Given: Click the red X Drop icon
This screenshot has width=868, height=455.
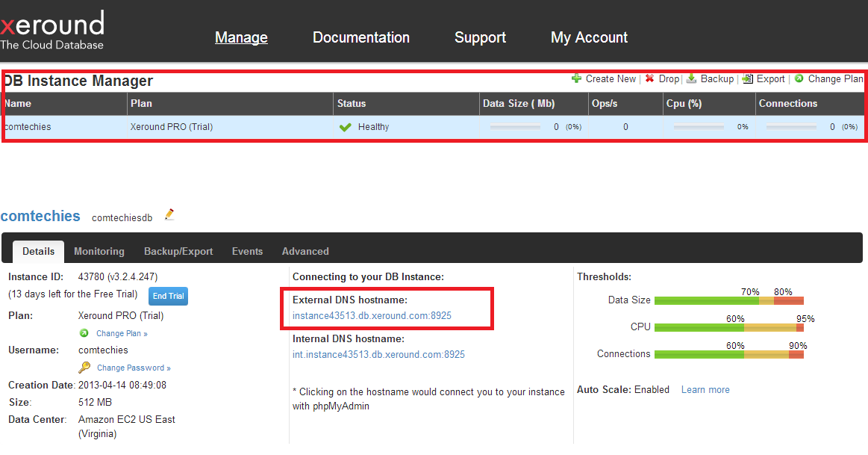Looking at the screenshot, I should coord(650,78).
